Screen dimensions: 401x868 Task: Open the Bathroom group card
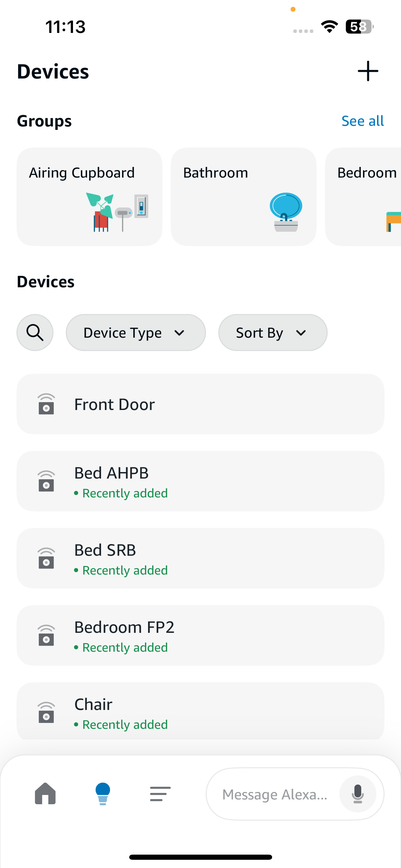tap(243, 196)
